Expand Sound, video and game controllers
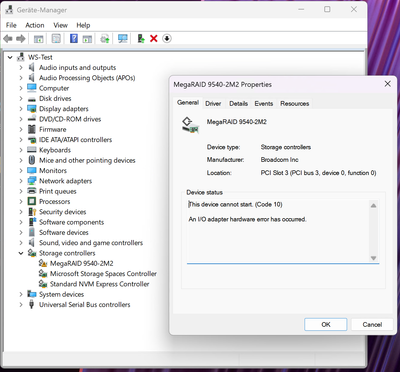 21,243
